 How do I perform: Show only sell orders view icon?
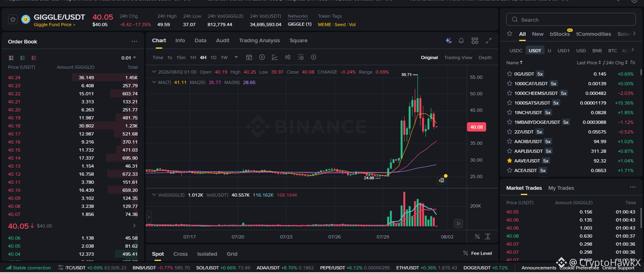[34, 58]
